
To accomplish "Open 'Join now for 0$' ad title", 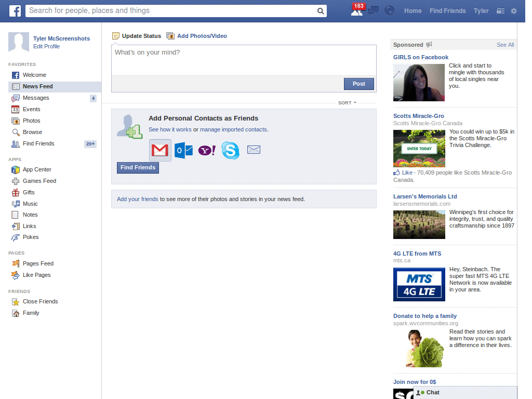I will click(x=415, y=382).
